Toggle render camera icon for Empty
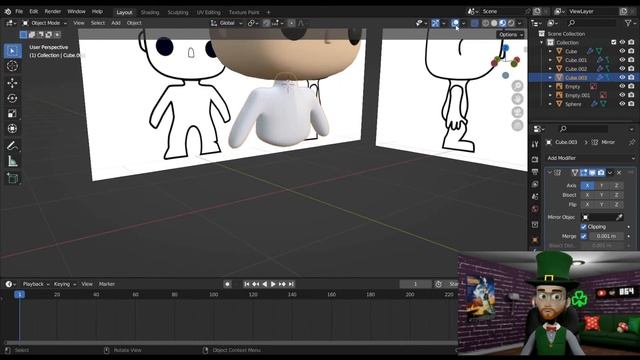Viewport: 640px width, 360px height. tap(631, 86)
